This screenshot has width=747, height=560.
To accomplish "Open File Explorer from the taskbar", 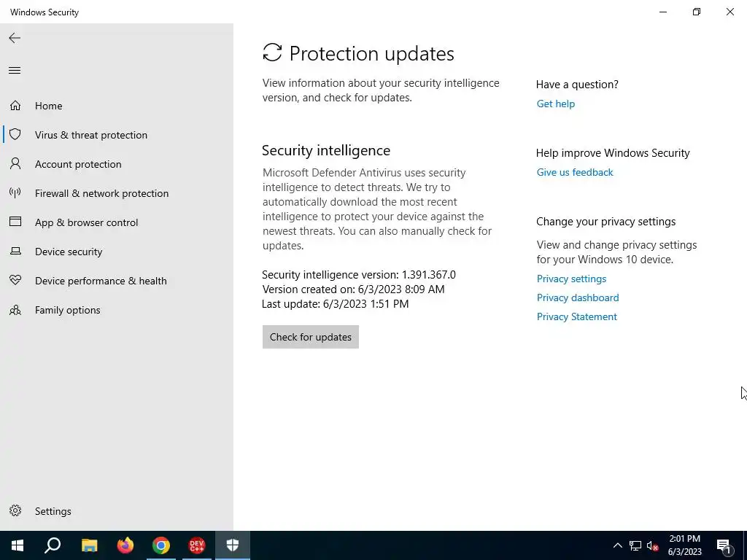I will [x=89, y=545].
